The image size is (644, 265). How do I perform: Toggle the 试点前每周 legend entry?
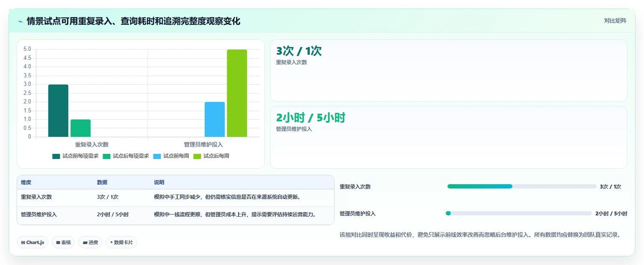(171, 156)
